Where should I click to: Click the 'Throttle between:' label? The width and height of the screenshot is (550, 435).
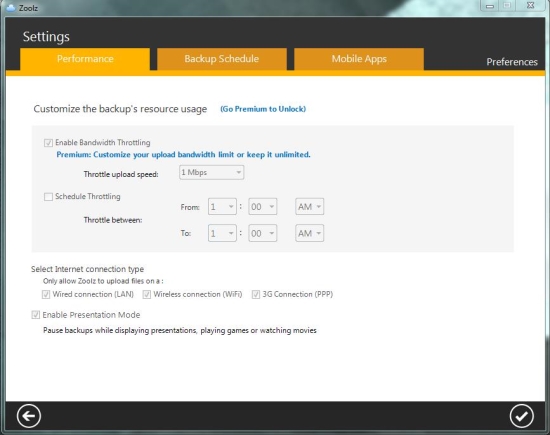pos(113,220)
